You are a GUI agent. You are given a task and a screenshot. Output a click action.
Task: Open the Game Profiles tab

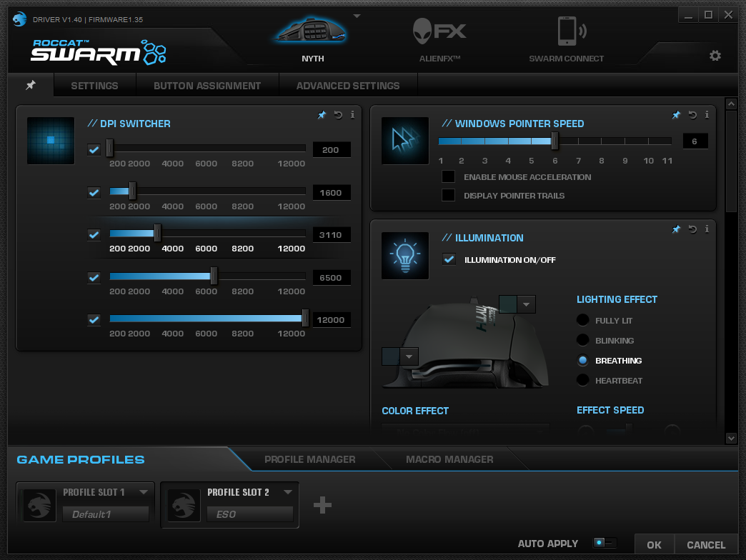point(81,460)
